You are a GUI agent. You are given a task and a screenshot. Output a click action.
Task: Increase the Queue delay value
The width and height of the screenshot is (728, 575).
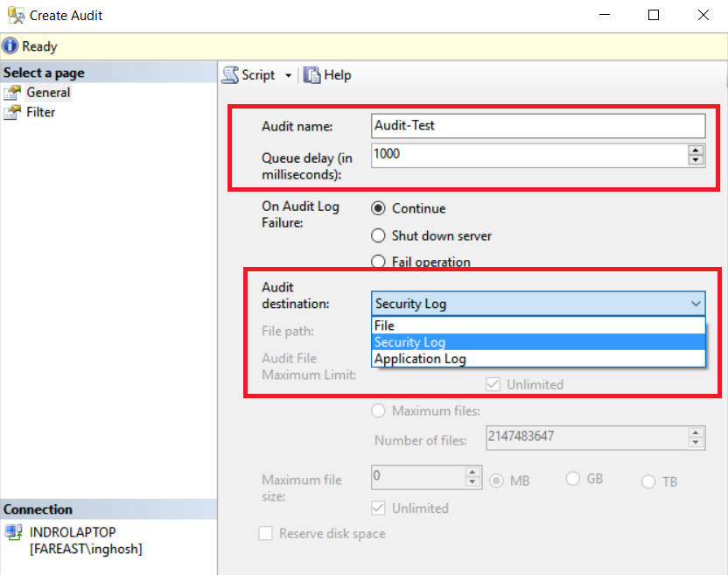[x=696, y=151]
